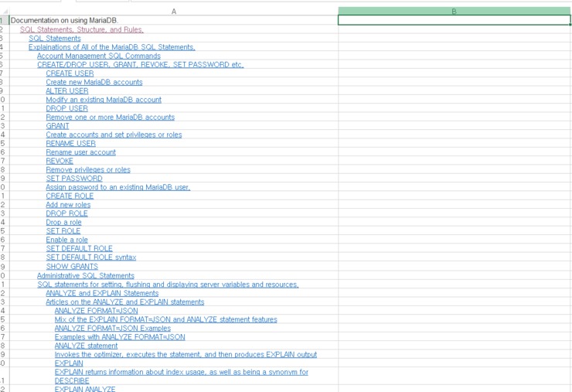Open 'Articles on the ANALYZE and EXPLAIN statements' link

(x=124, y=302)
